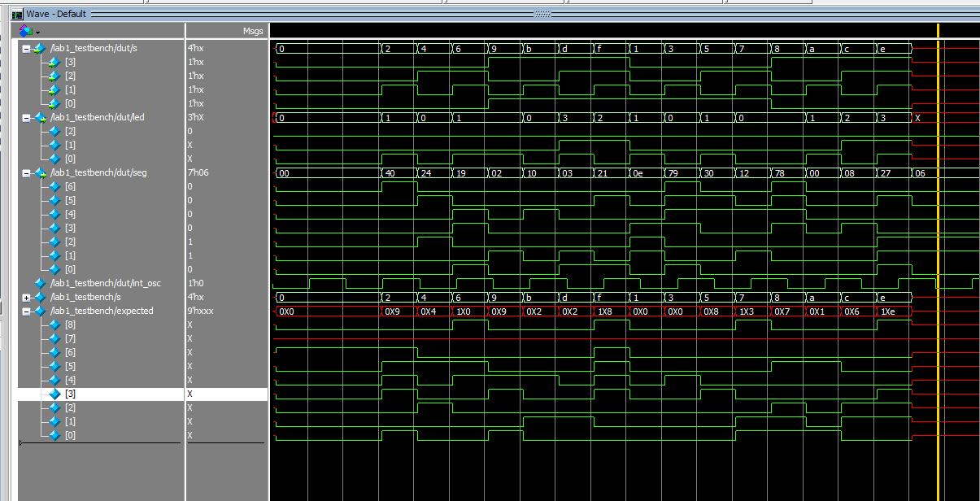Click the yellow time cursor in the waveform
Screen dimensions: 980x501
(937, 244)
